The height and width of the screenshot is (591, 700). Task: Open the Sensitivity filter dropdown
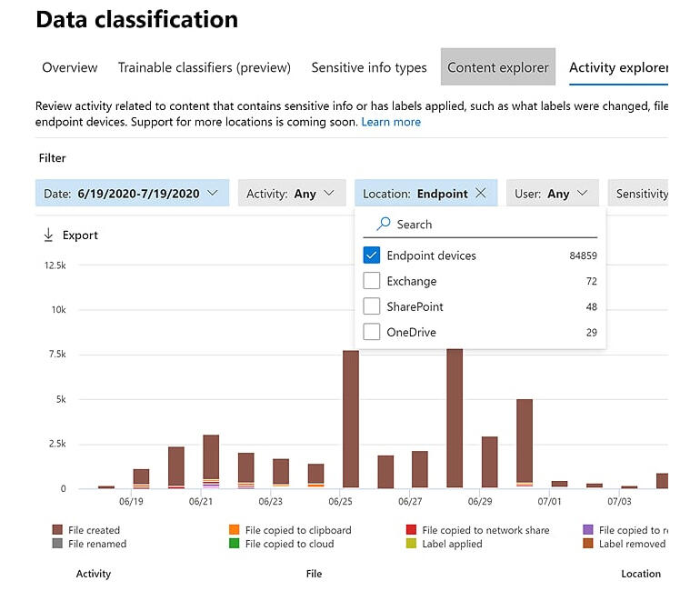(641, 194)
